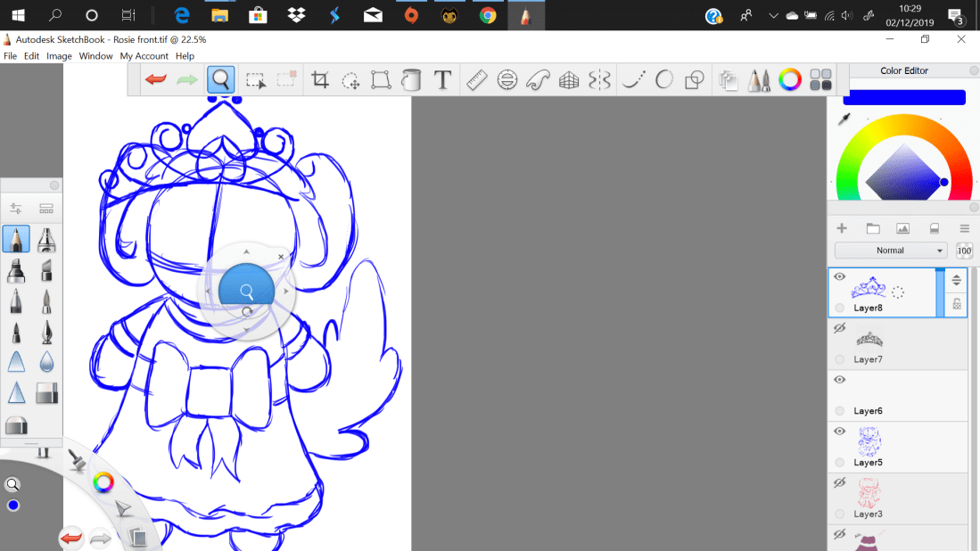The width and height of the screenshot is (980, 551).
Task: Open the Image menu
Action: 59,56
